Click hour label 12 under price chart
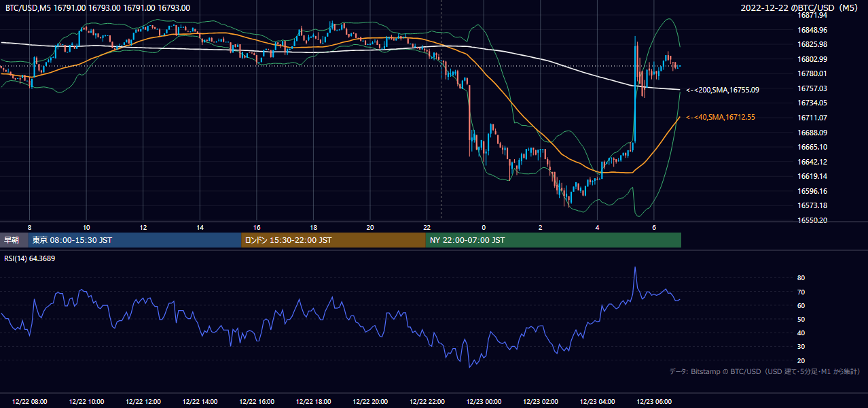 143,227
